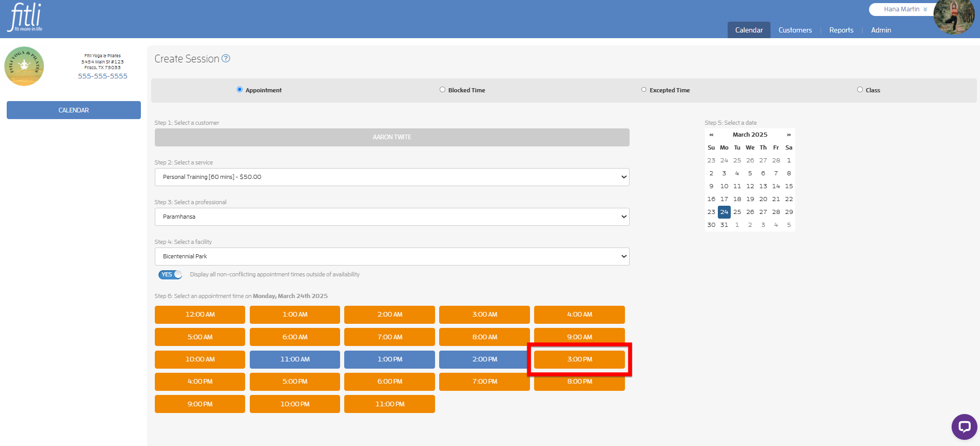Image resolution: width=980 pixels, height=446 pixels.
Task: Pick March 7 in date picker
Action: tap(776, 173)
